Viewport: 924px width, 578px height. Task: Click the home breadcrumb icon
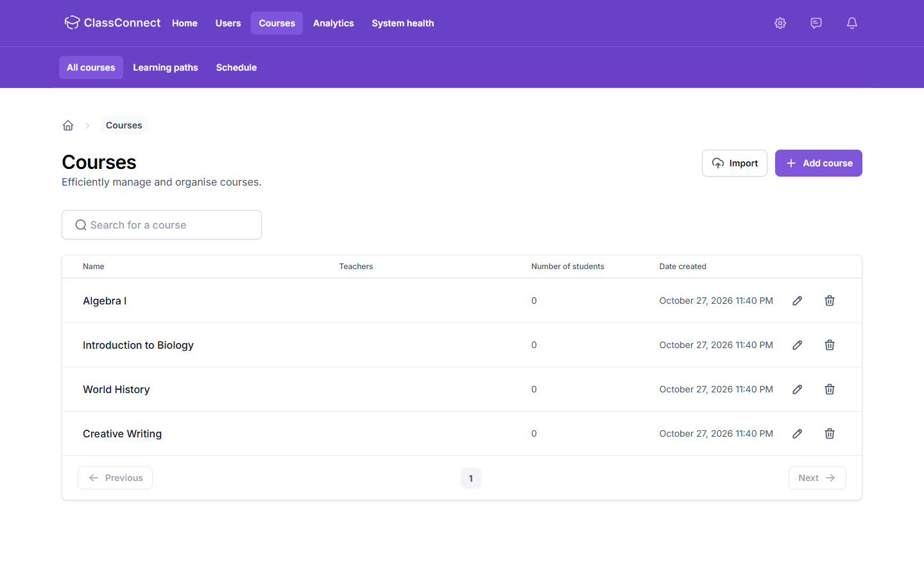(68, 125)
